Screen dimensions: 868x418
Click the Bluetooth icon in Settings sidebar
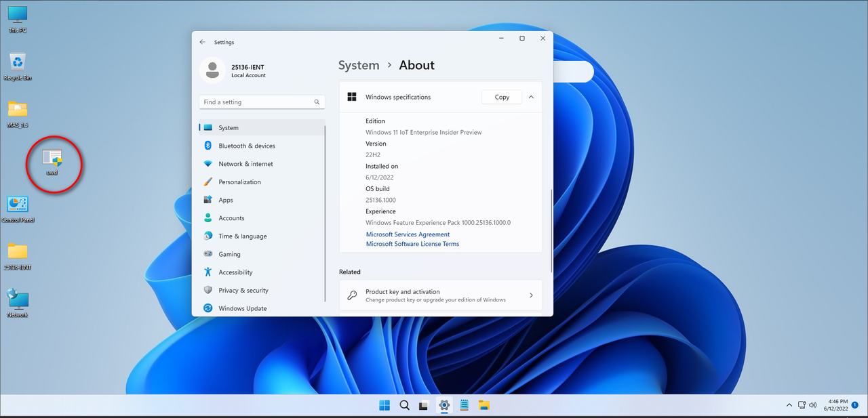pos(208,146)
